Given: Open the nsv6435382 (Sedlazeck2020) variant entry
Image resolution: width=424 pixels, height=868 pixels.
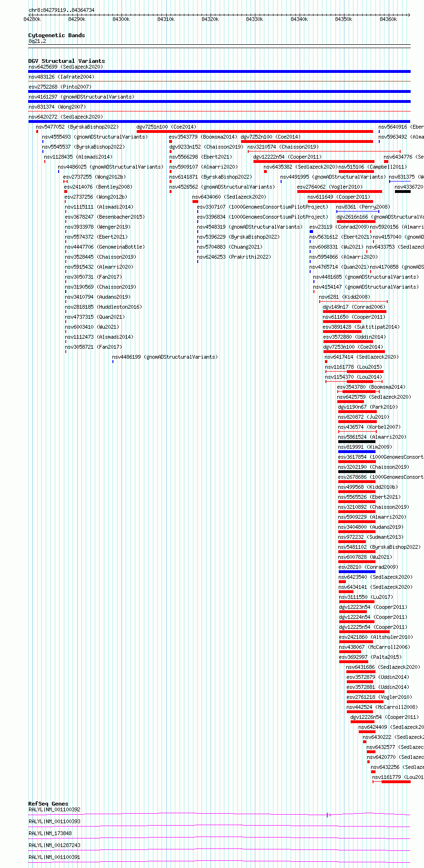Looking at the screenshot, I should (301, 167).
